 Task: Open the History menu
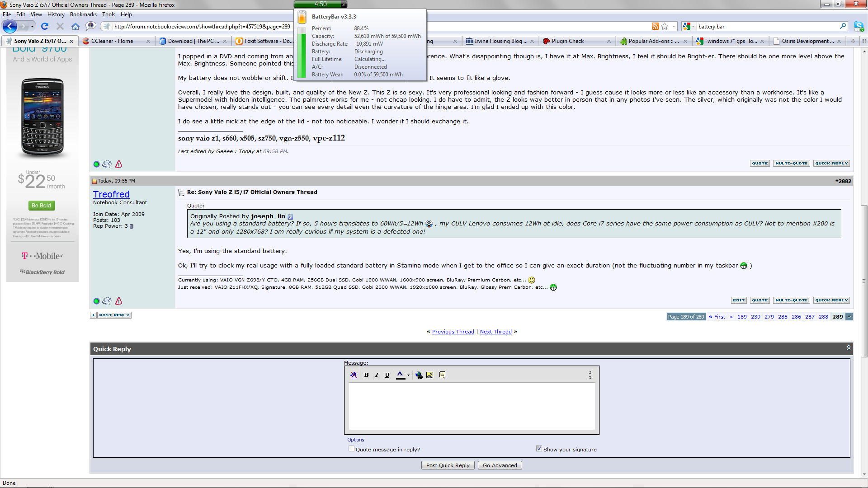(56, 14)
